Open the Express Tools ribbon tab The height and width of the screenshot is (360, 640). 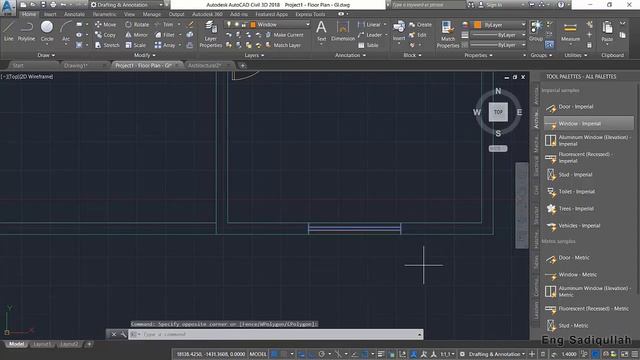pos(310,14)
